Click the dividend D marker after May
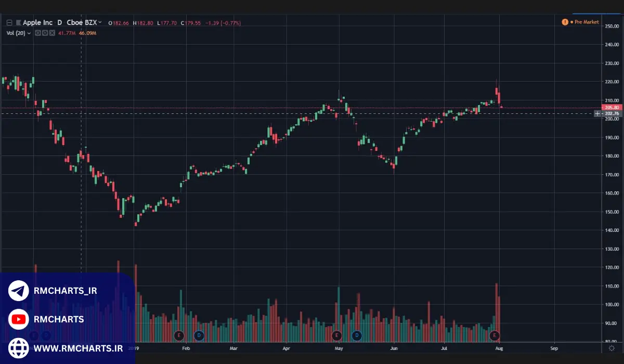 click(x=357, y=335)
